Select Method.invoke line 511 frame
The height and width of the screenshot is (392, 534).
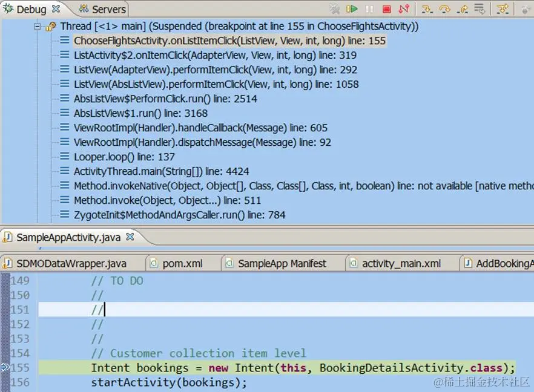tap(167, 200)
